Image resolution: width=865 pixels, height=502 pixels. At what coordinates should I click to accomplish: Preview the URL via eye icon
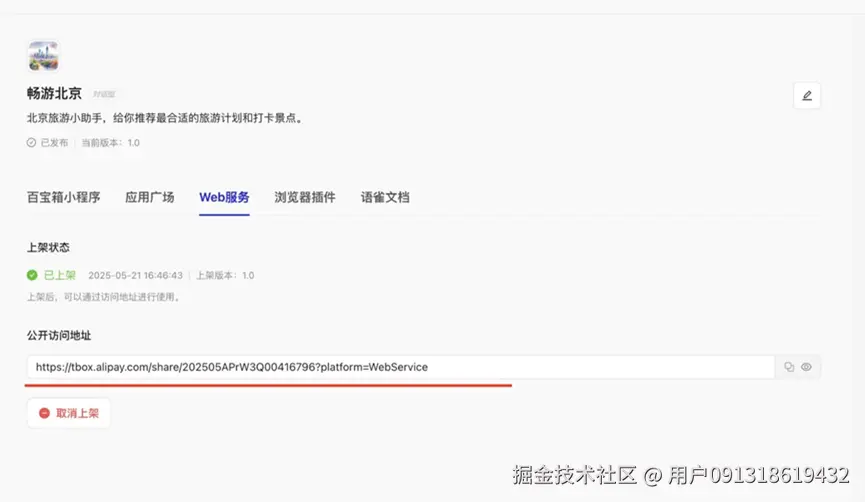tap(806, 367)
